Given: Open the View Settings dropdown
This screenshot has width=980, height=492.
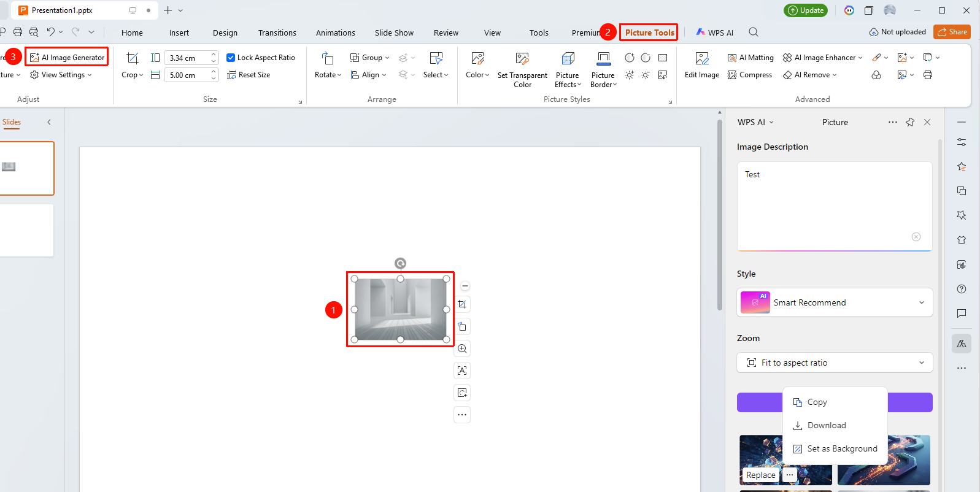Looking at the screenshot, I should (61, 75).
